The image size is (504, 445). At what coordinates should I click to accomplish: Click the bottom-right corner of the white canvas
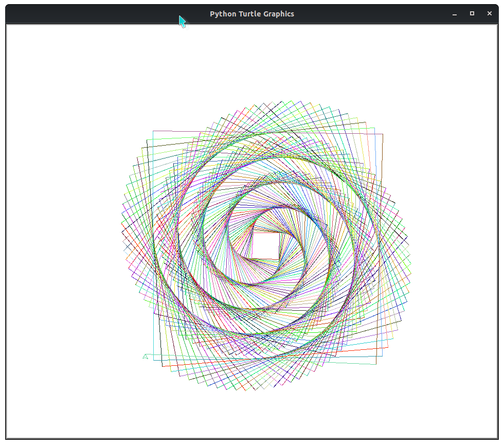(496, 436)
